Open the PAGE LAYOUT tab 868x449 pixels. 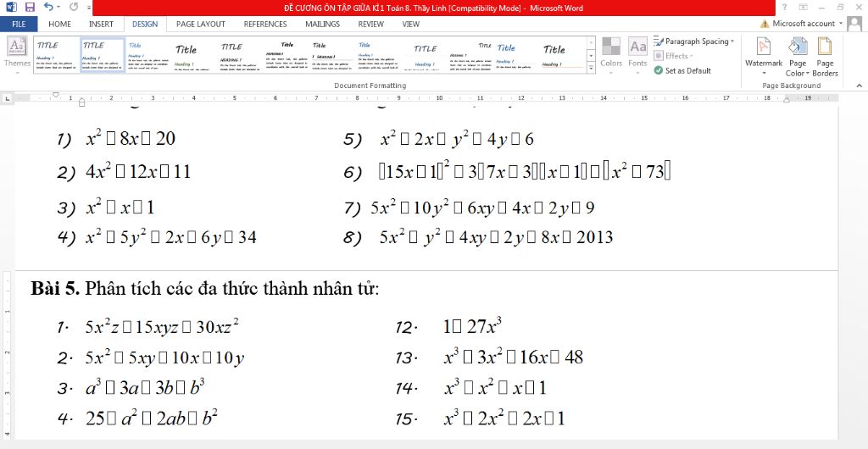200,24
